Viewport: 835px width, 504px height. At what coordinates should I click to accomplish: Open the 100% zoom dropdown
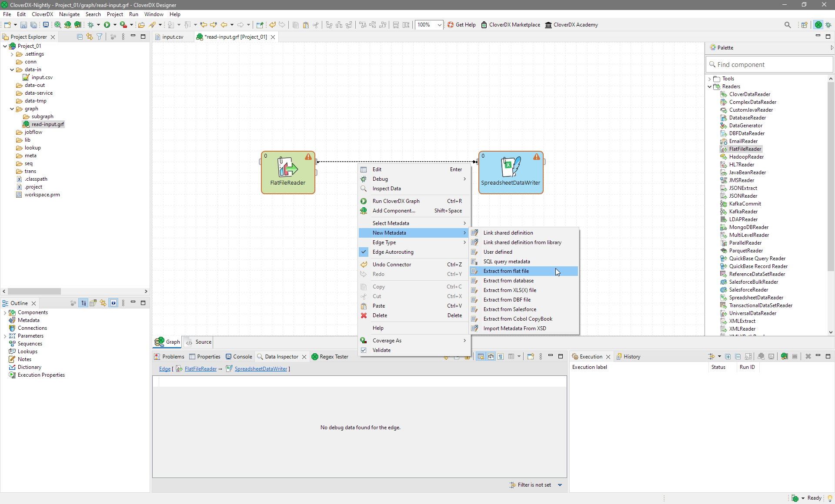coord(439,25)
